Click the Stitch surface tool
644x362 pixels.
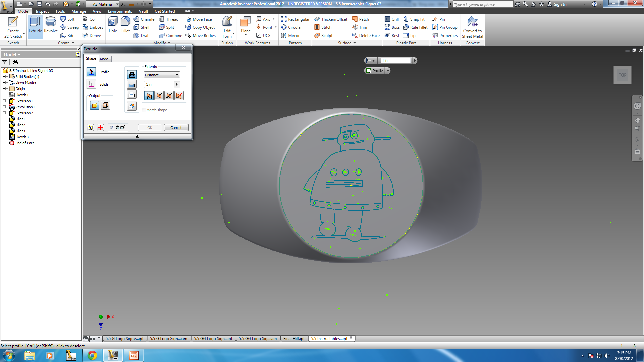[x=323, y=27]
